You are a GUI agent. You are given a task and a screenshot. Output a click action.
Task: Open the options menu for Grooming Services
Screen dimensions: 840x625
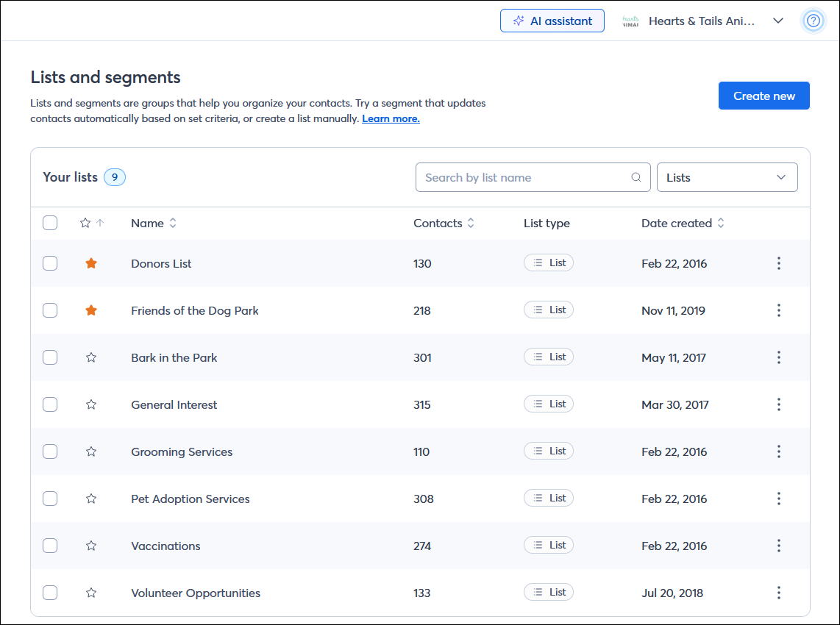pos(779,451)
